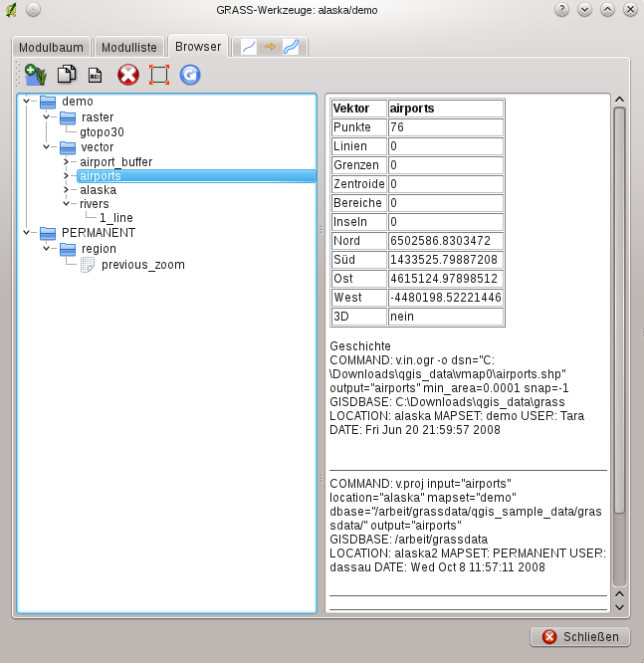Select the highlighted airports vector entry

tap(196, 176)
